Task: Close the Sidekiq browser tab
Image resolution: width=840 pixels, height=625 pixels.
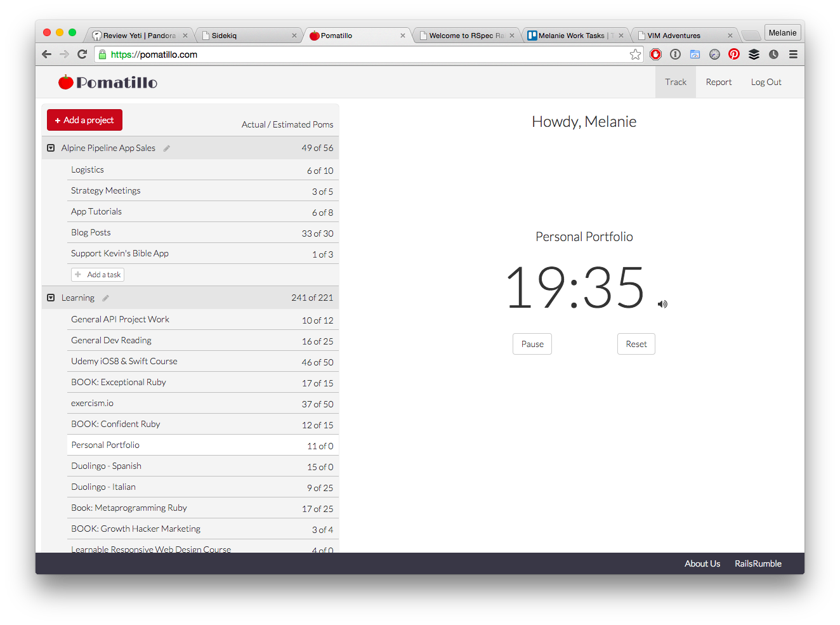Action: tap(294, 36)
